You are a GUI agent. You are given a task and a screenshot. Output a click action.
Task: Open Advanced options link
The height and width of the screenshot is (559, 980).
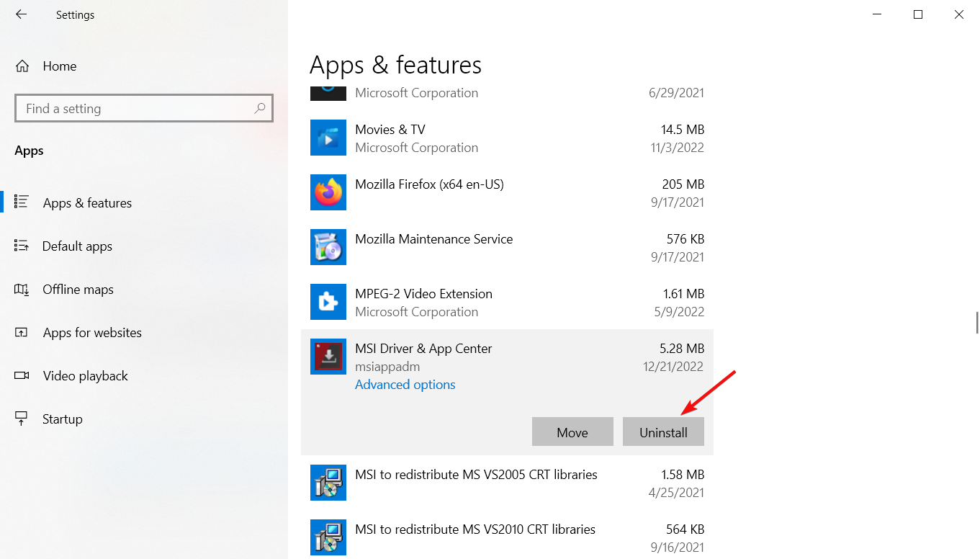pyautogui.click(x=405, y=385)
